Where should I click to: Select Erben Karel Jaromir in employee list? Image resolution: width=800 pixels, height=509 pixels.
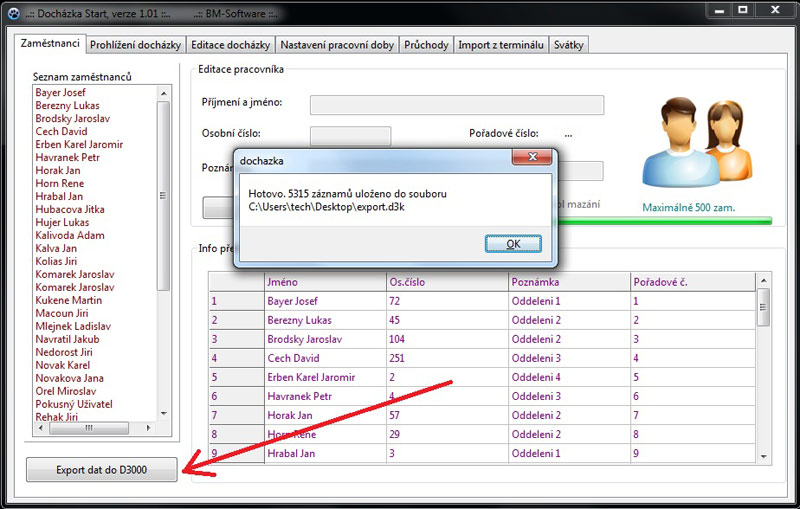click(79, 144)
